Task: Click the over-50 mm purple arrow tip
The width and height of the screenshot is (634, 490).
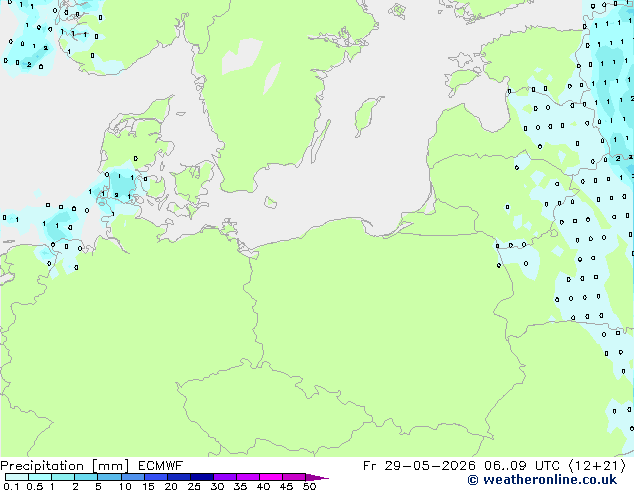Action: pyautogui.click(x=317, y=477)
